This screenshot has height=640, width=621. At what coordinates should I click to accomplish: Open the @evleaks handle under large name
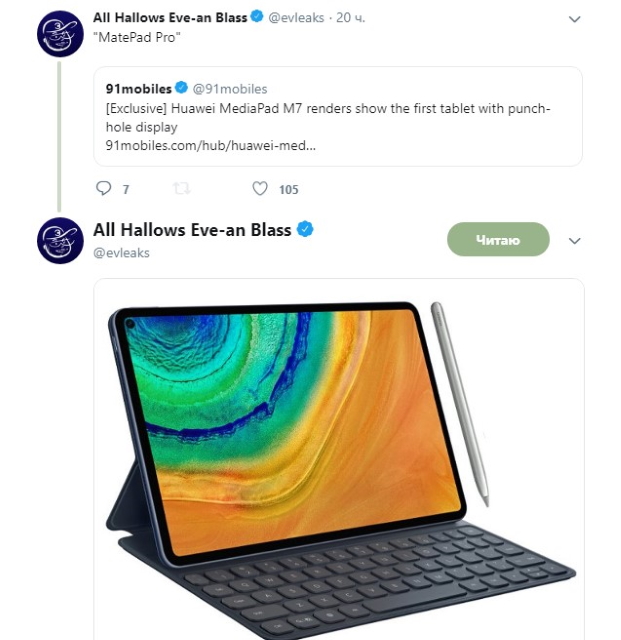121,253
